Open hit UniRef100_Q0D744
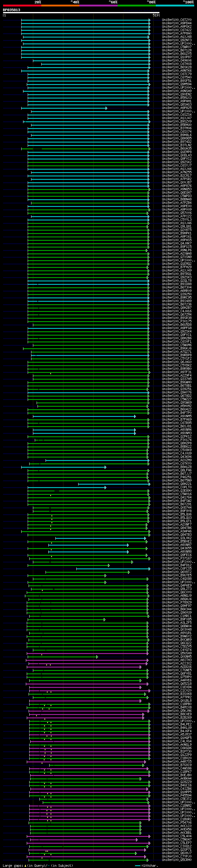 pos(177,508)
